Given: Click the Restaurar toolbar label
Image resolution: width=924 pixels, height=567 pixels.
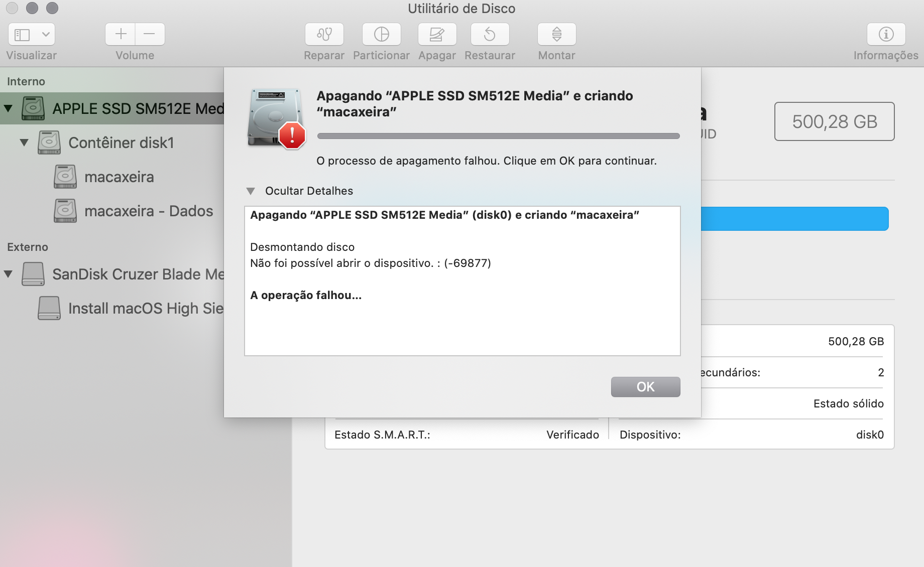Looking at the screenshot, I should (490, 55).
